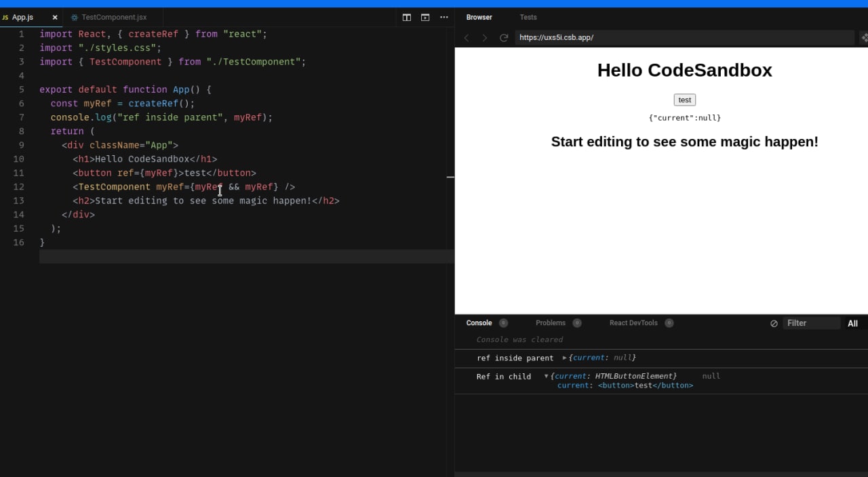The width and height of the screenshot is (868, 477).
Task: Click the 'Ref in child' console log text
Action: pos(504,377)
